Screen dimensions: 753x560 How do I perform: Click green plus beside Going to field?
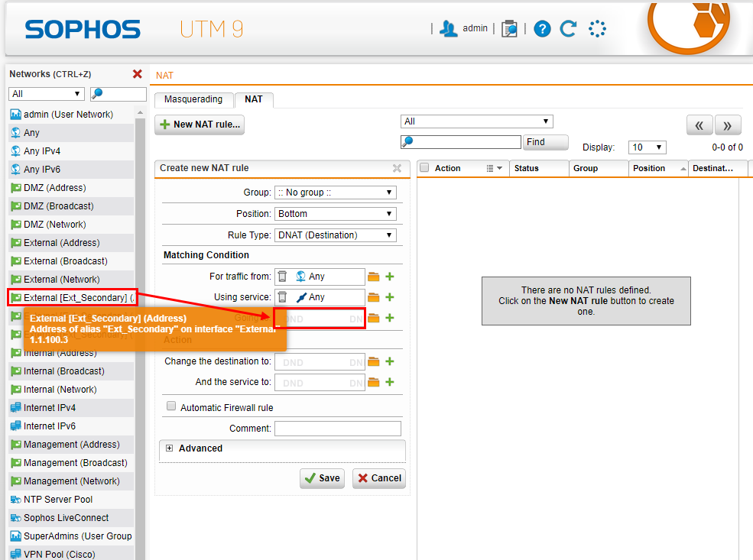coord(390,318)
